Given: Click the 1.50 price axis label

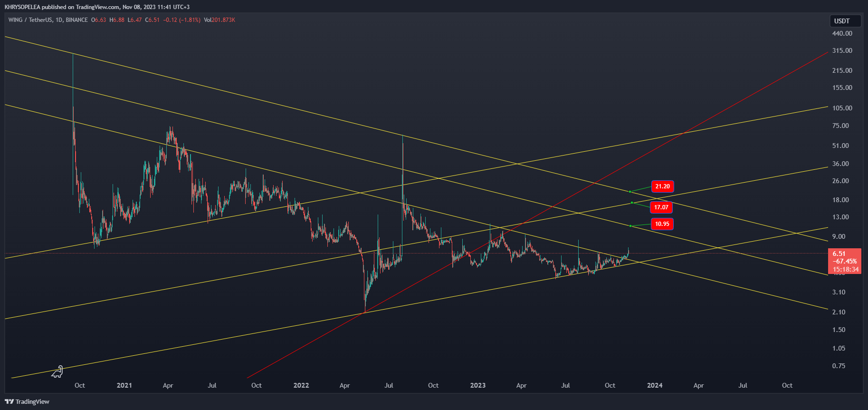Looking at the screenshot, I should (839, 330).
